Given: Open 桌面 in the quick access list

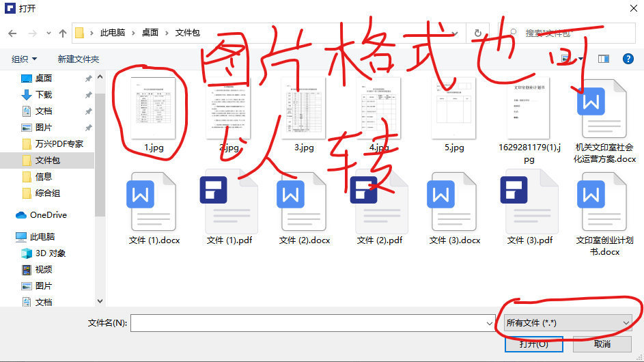Looking at the screenshot, I should (44, 78).
